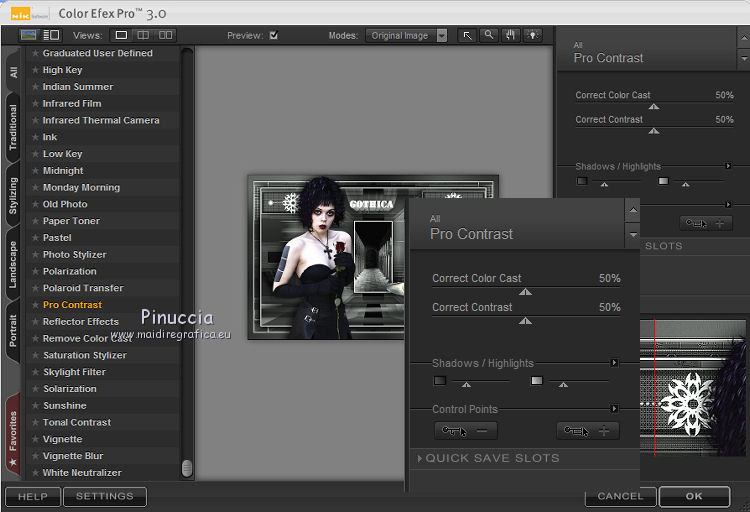This screenshot has height=512, width=750.
Task: Activate the zoom magnifier tool
Action: coord(488,35)
